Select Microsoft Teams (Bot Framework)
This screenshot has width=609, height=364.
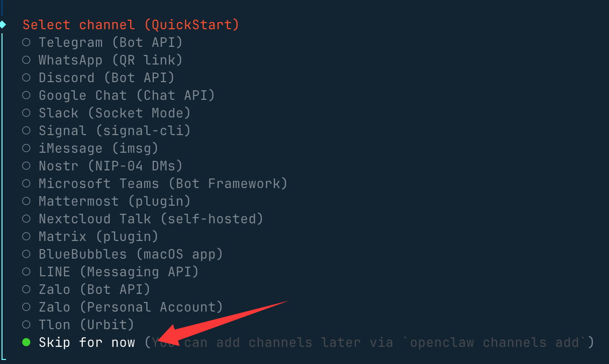[26, 184]
